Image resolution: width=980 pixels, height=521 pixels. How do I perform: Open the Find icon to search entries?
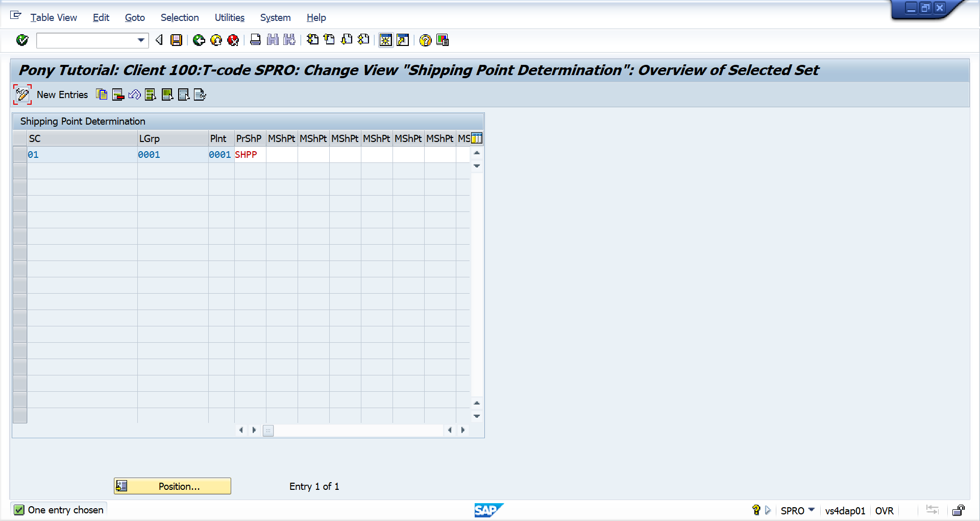point(273,40)
